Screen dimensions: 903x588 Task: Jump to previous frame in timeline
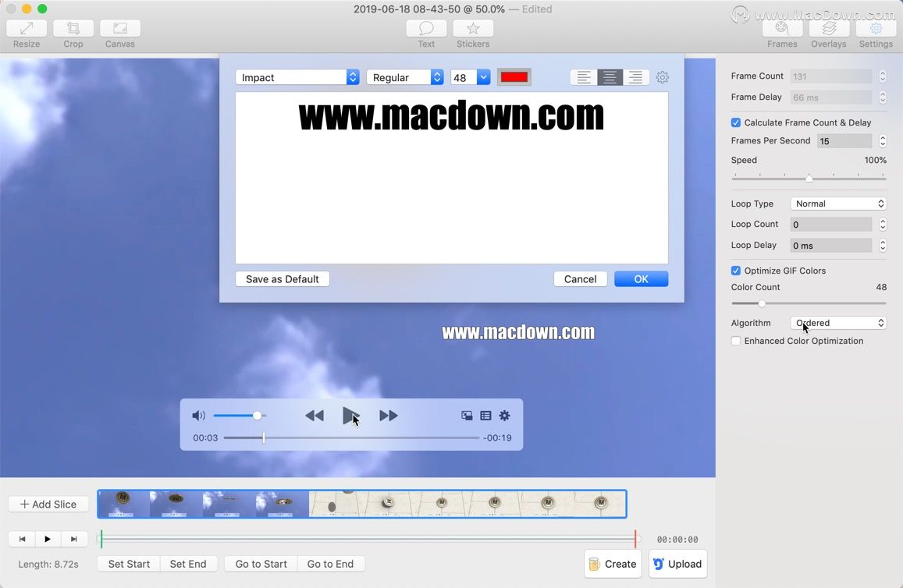coord(22,539)
